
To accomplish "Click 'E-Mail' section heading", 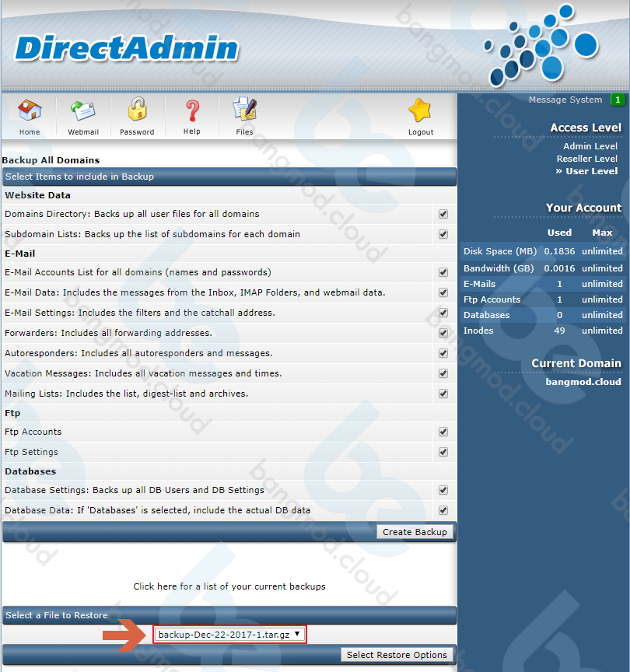I will [19, 254].
